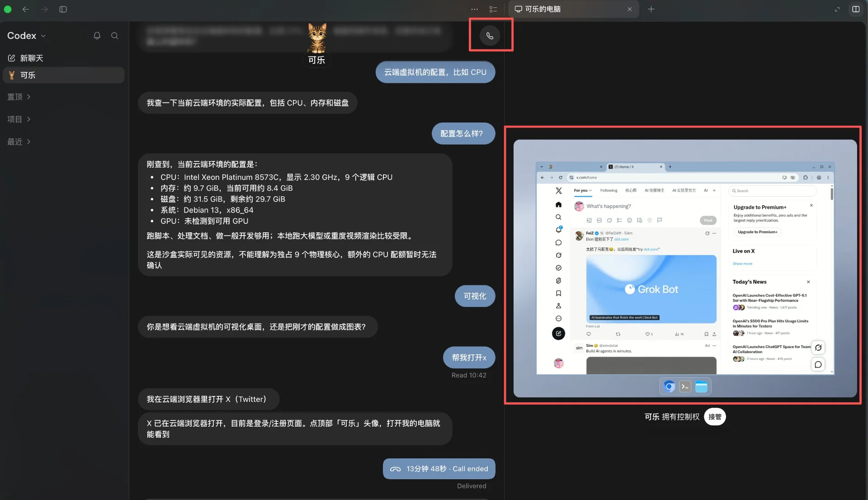The image size is (868, 500).
Task: Start a voice call with the phone icon
Action: coord(490,36)
